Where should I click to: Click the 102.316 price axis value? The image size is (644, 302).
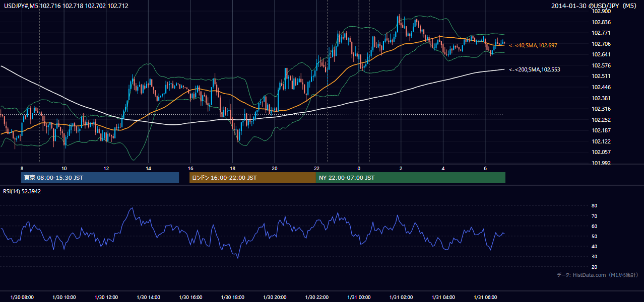coord(601,109)
